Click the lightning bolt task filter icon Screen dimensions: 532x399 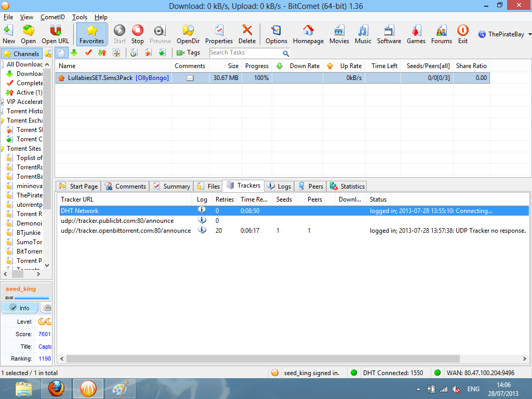(116, 53)
